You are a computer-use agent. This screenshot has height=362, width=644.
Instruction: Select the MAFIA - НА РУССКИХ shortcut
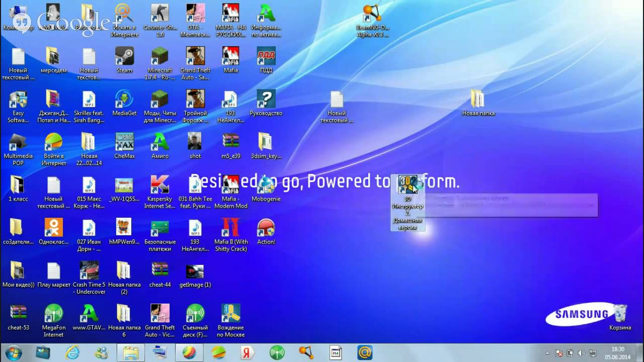pos(231,21)
